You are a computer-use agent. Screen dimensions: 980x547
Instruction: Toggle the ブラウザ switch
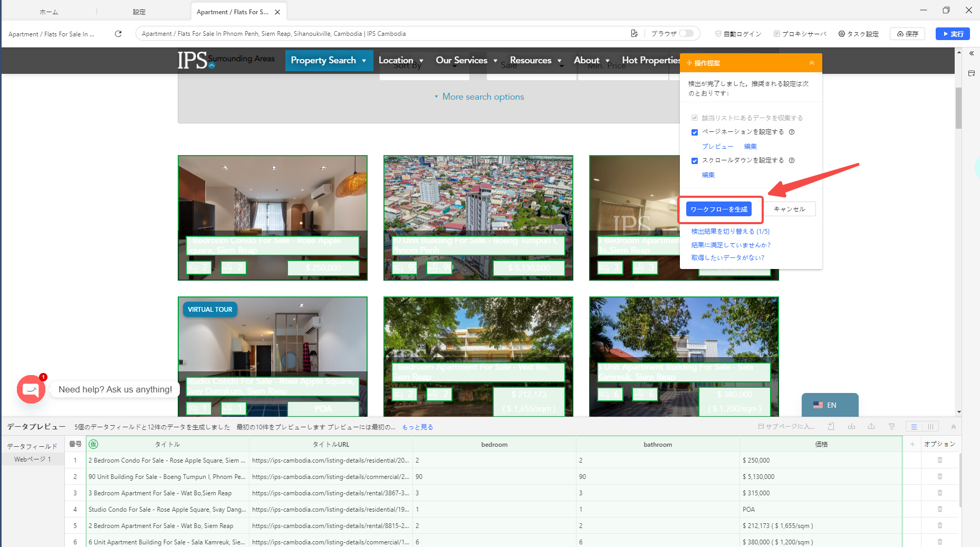coord(686,33)
